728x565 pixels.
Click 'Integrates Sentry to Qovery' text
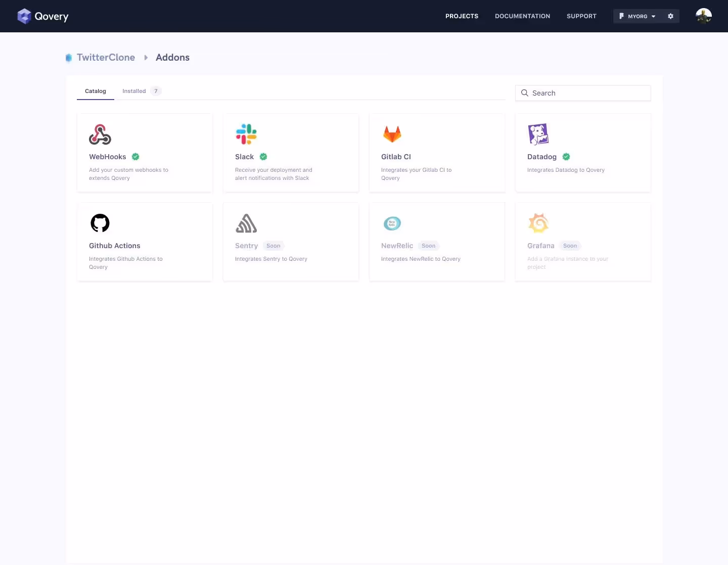tap(271, 259)
